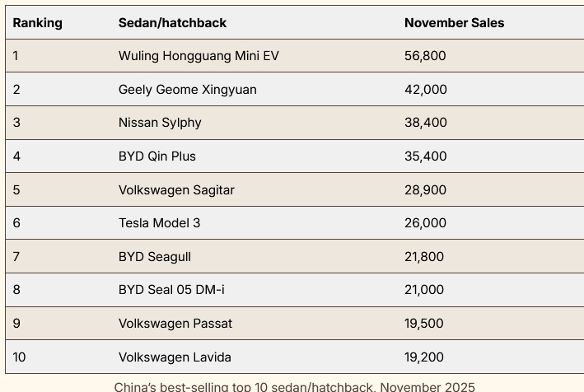Click the Sedan/hatchback column header
The height and width of the screenshot is (392, 584).
point(172,23)
